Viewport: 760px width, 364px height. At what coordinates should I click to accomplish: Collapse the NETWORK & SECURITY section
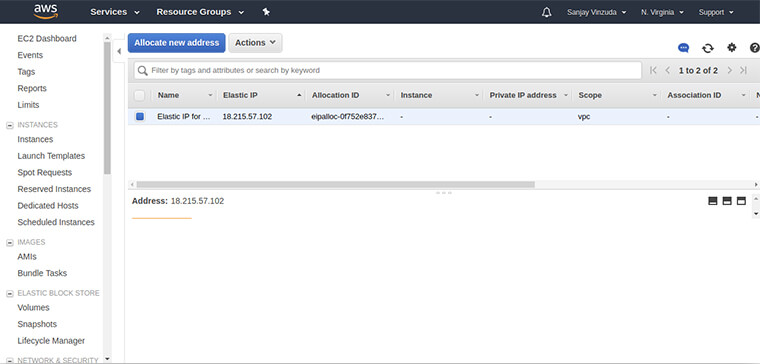(9, 361)
